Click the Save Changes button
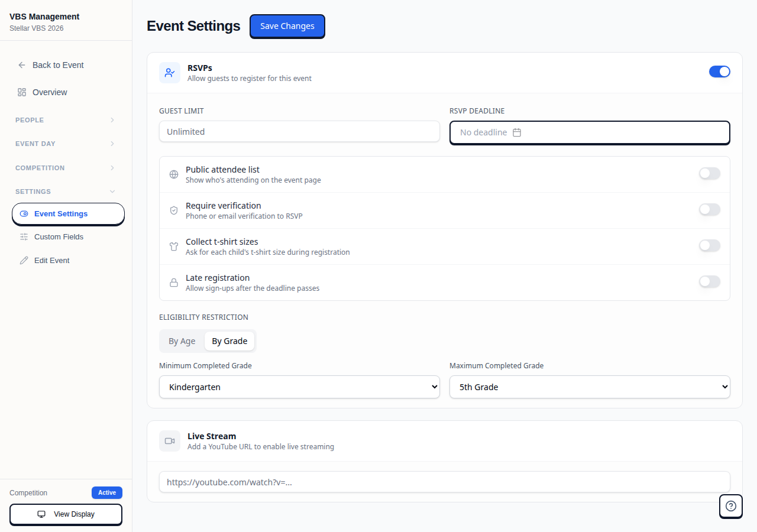 point(287,26)
